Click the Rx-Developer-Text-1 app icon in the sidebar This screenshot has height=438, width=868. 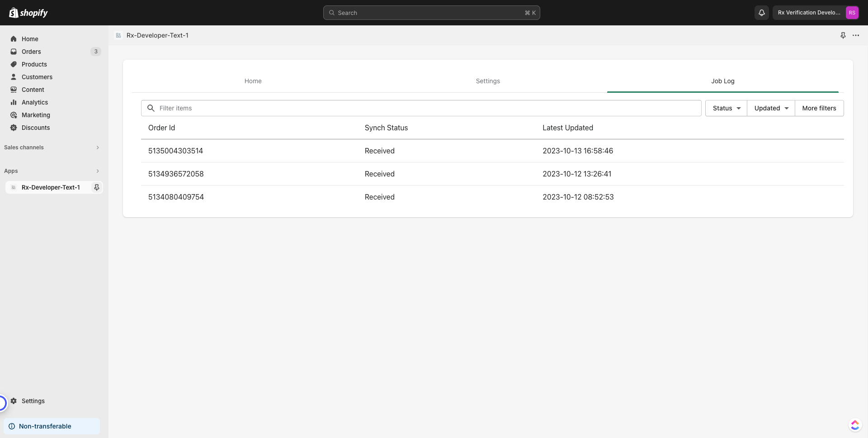click(14, 187)
